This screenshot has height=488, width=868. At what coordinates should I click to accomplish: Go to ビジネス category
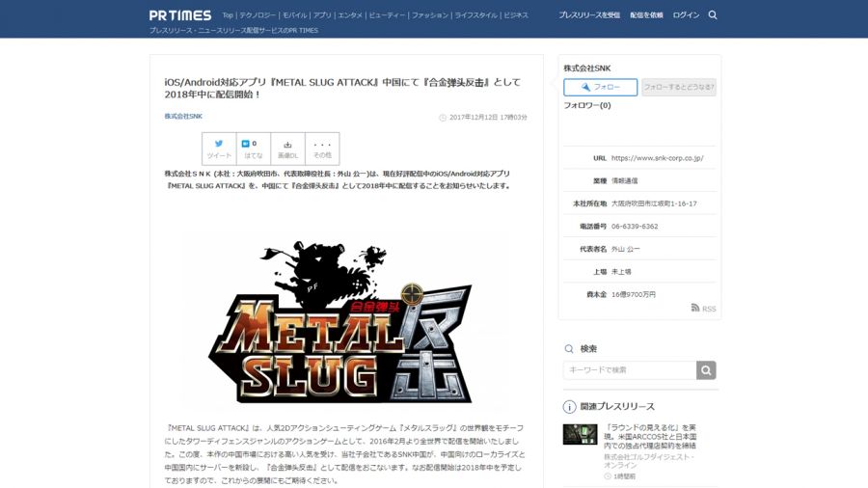[x=516, y=15]
